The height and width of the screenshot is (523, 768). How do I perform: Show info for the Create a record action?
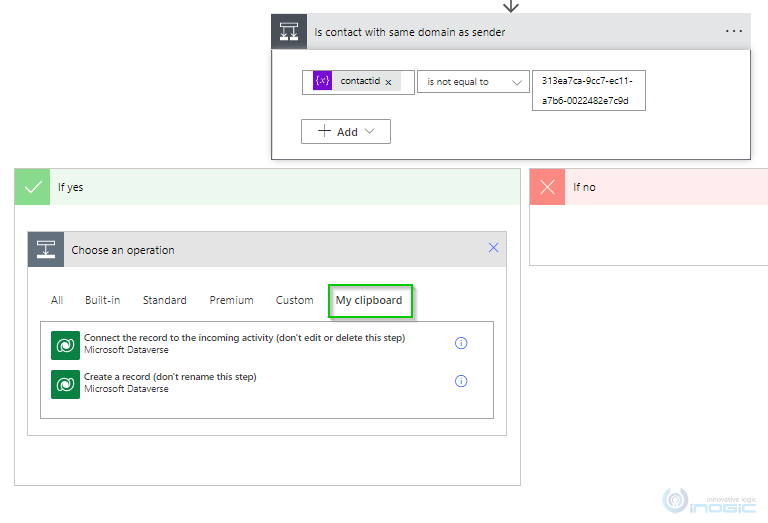click(x=461, y=381)
